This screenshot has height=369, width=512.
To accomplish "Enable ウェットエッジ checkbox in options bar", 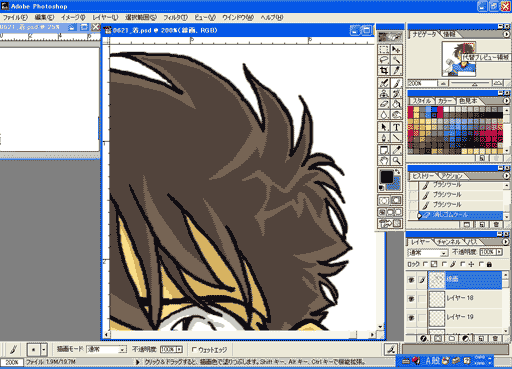I will (x=194, y=350).
